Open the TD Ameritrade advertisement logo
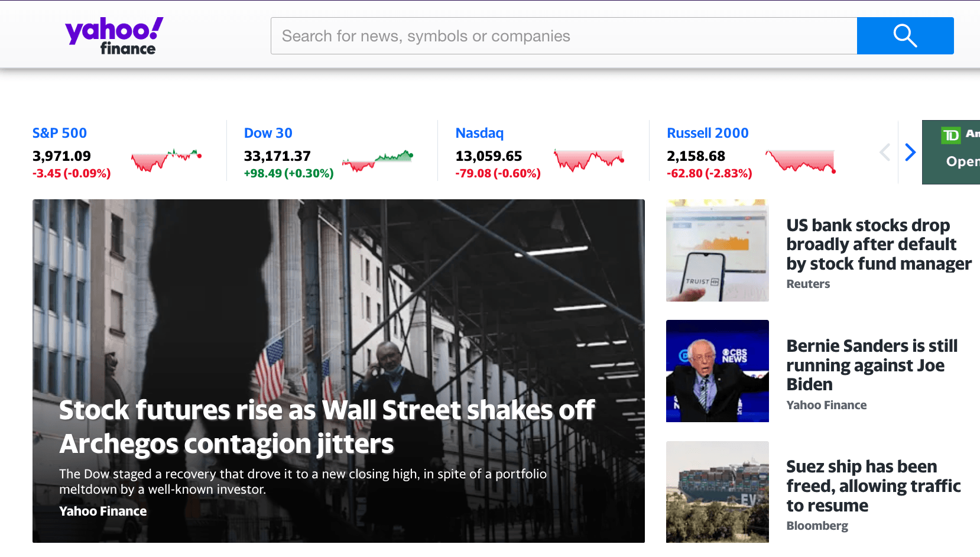980x557 pixels. [950, 135]
